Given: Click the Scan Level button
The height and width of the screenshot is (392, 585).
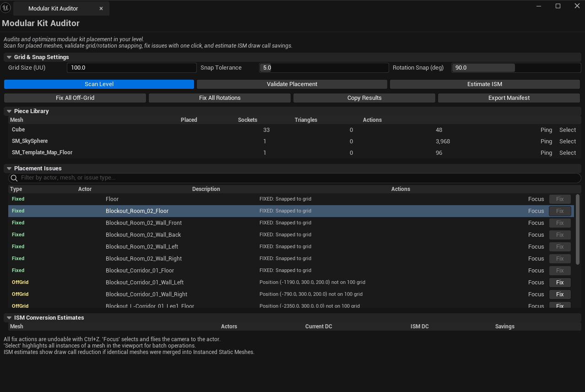Looking at the screenshot, I should (x=99, y=84).
